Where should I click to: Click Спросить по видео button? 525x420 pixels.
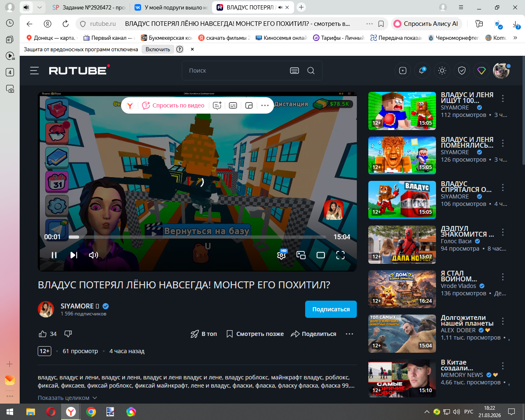click(x=173, y=105)
